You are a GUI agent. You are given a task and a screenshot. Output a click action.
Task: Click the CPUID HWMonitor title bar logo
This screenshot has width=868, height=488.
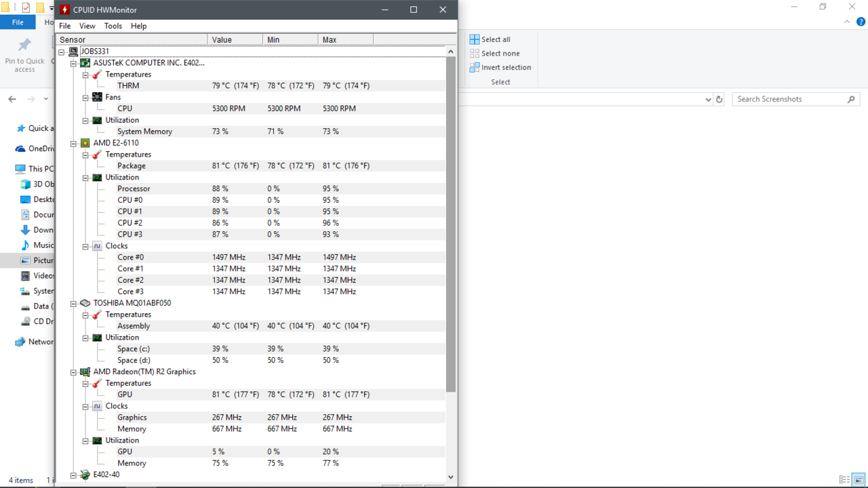pyautogui.click(x=65, y=9)
